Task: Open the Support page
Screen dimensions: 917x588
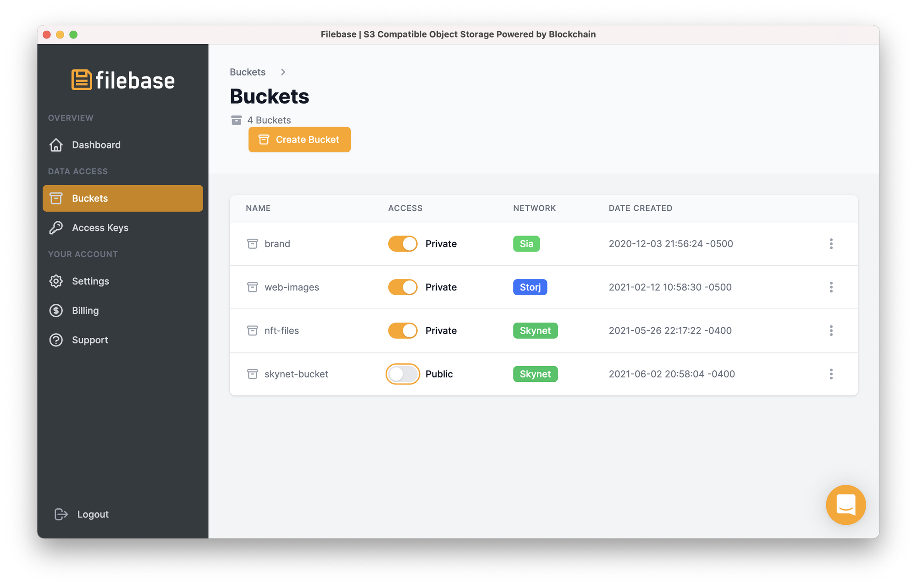Action: click(x=123, y=340)
